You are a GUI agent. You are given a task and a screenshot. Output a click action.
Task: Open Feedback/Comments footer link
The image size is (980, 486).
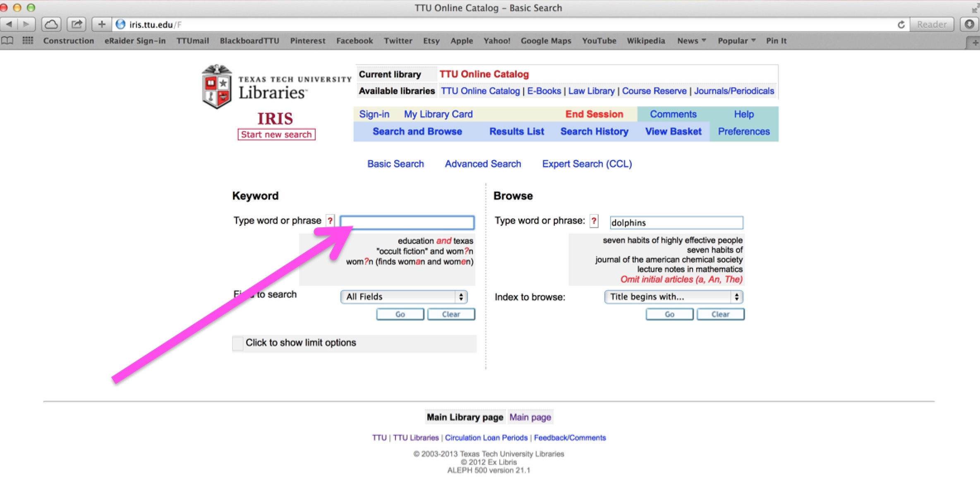click(570, 438)
